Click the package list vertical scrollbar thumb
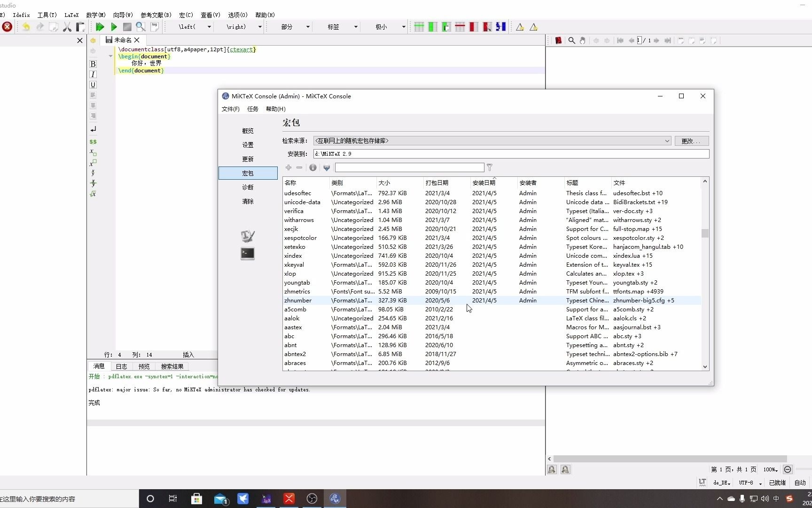The width and height of the screenshot is (812, 508). pyautogui.click(x=705, y=233)
